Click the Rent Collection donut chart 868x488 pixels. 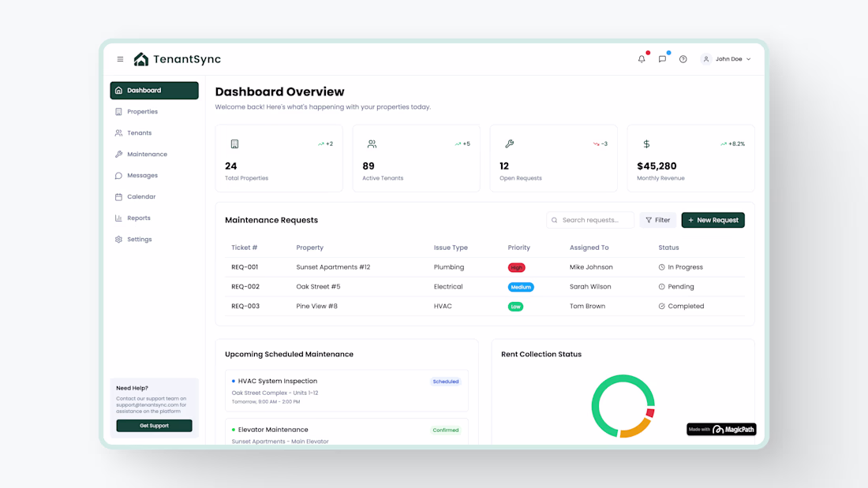tap(623, 406)
